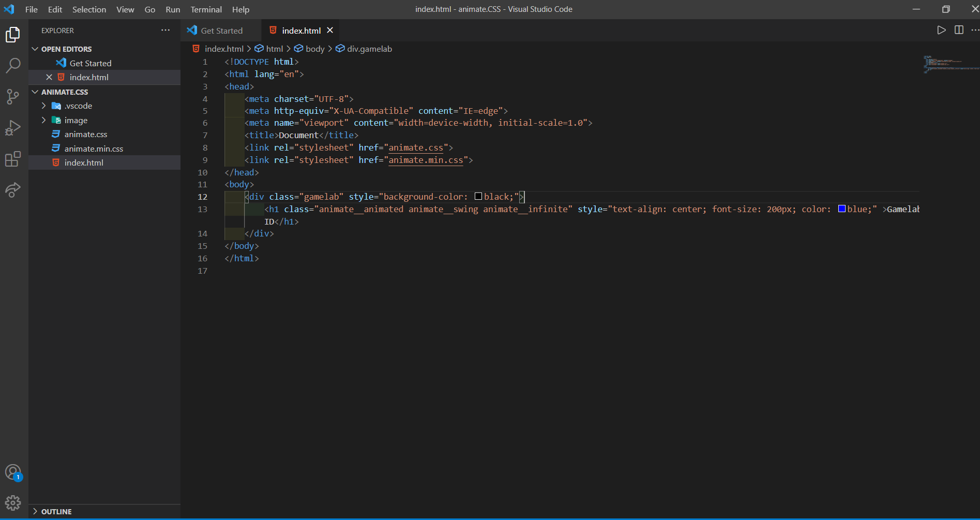
Task: Click the <body> tag on line 11
Action: click(x=239, y=184)
